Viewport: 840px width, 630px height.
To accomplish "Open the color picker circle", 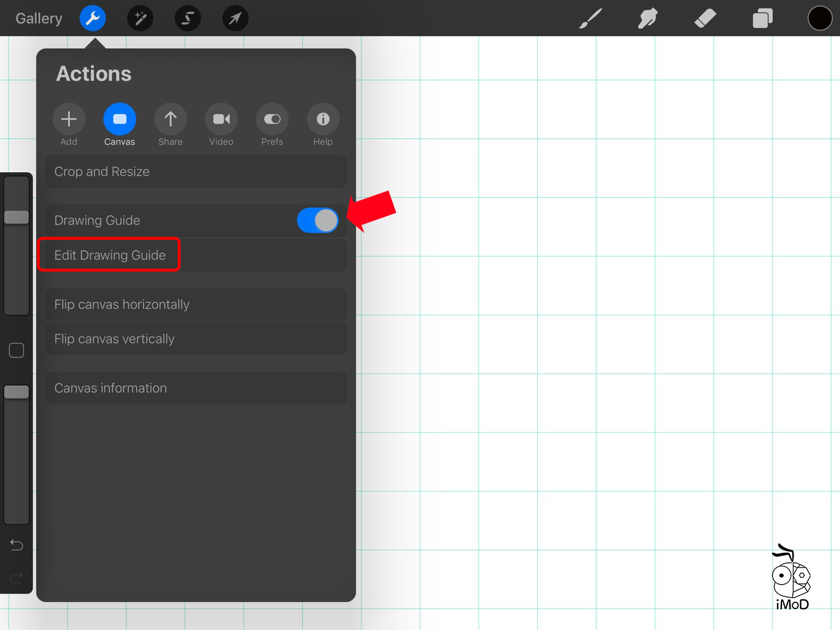I will (820, 18).
